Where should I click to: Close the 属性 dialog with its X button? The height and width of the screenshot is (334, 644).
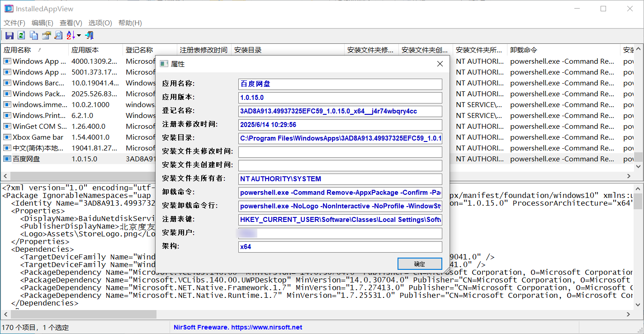(x=440, y=64)
